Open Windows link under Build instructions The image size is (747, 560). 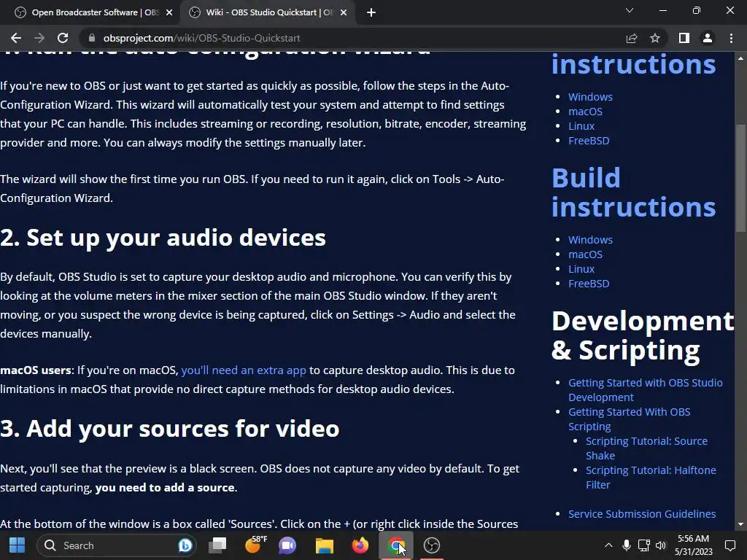(590, 239)
